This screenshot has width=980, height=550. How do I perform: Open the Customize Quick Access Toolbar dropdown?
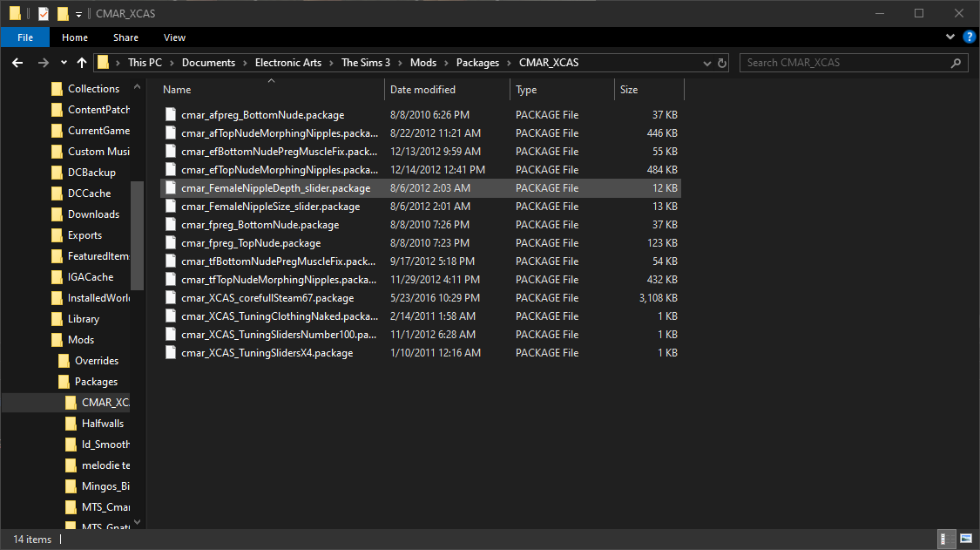tap(78, 14)
